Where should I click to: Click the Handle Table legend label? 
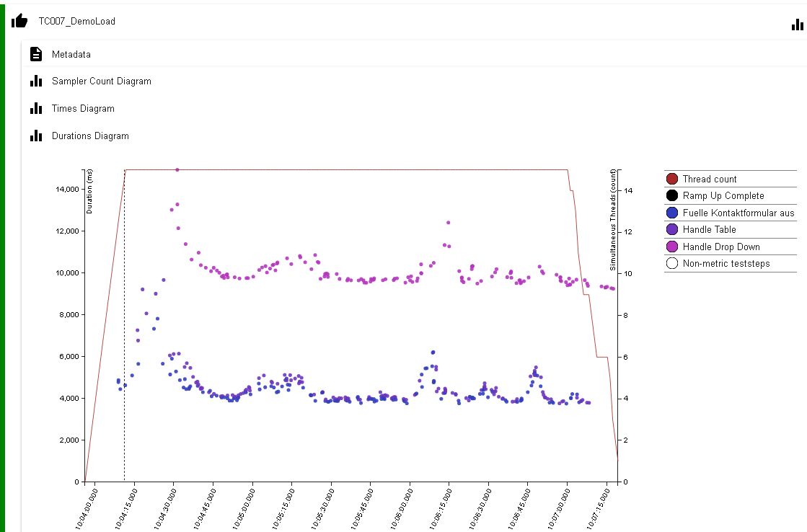[709, 229]
